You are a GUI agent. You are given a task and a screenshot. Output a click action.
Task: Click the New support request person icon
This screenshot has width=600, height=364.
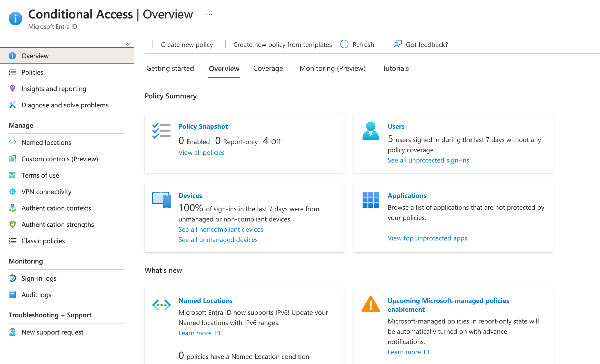pos(12,332)
